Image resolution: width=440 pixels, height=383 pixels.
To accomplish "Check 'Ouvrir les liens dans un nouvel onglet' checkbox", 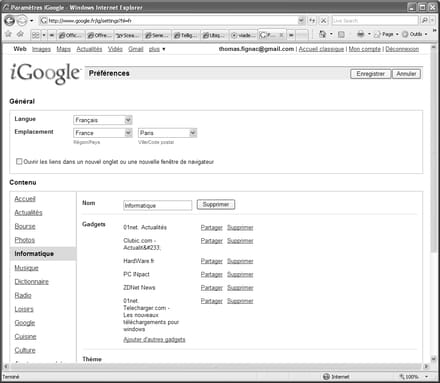I will (19, 161).
